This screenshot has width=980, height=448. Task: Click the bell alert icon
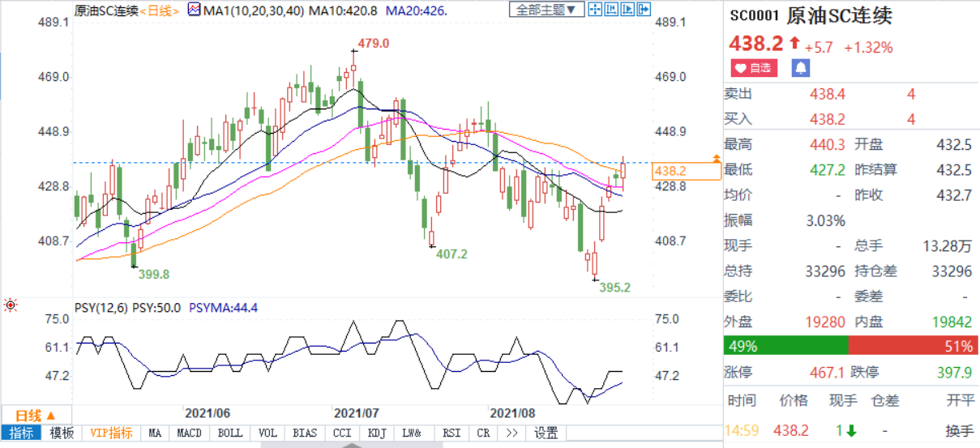(800, 68)
